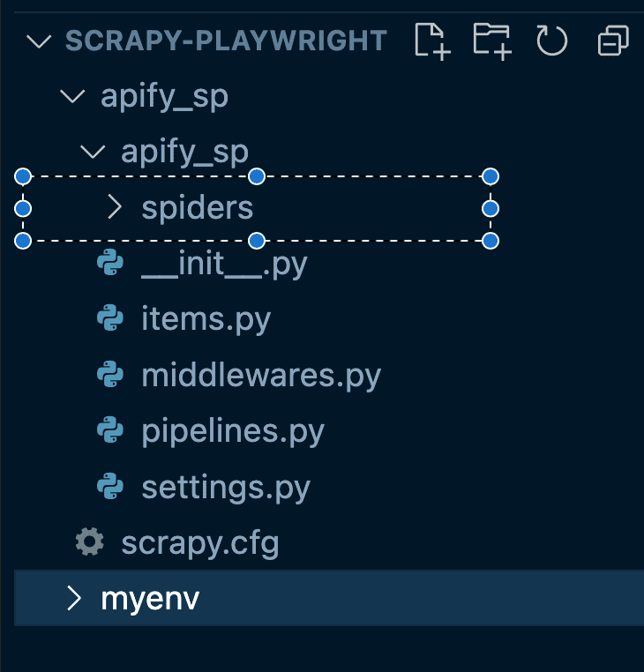The height and width of the screenshot is (672, 644).
Task: Collapse the nested apify_sp folder chevron
Action: tap(92, 153)
